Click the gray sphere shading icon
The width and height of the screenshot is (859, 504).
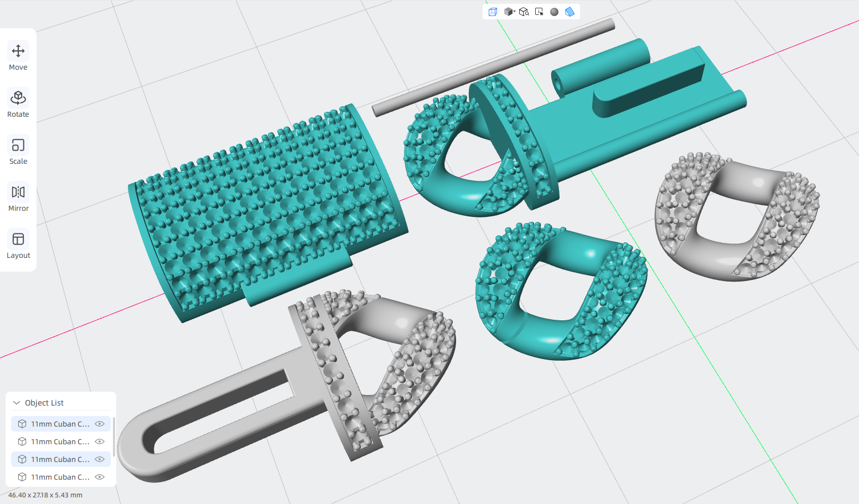554,12
